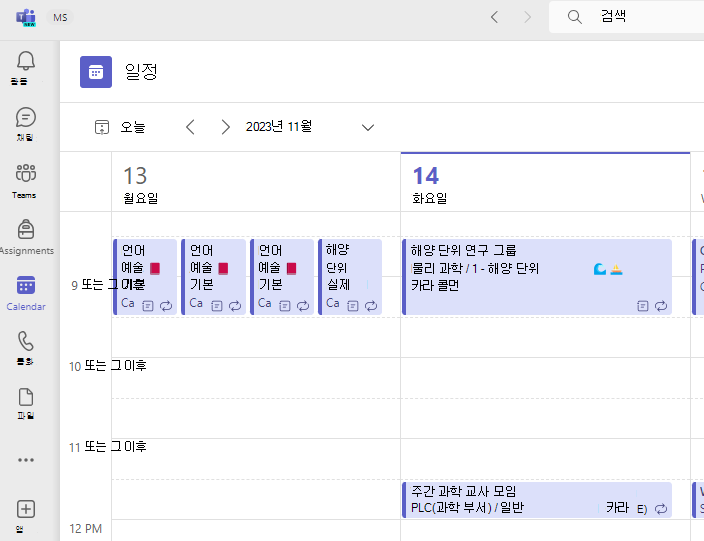
Task: Click the add Apps plus icon
Action: tap(26, 509)
